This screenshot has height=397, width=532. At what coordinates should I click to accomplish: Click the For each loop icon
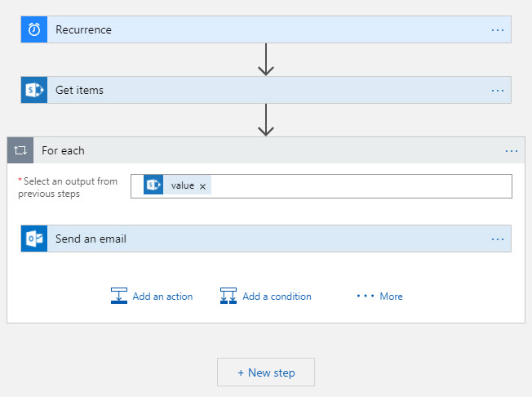[20, 150]
